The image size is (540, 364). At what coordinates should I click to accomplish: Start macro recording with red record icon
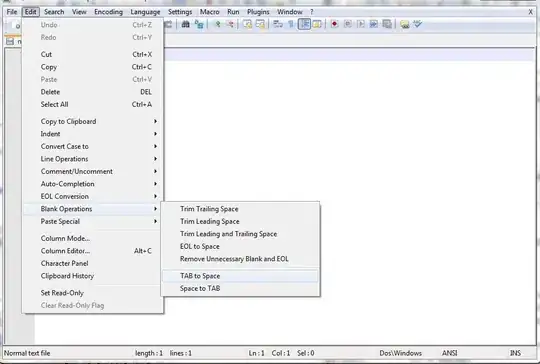pyautogui.click(x=334, y=24)
